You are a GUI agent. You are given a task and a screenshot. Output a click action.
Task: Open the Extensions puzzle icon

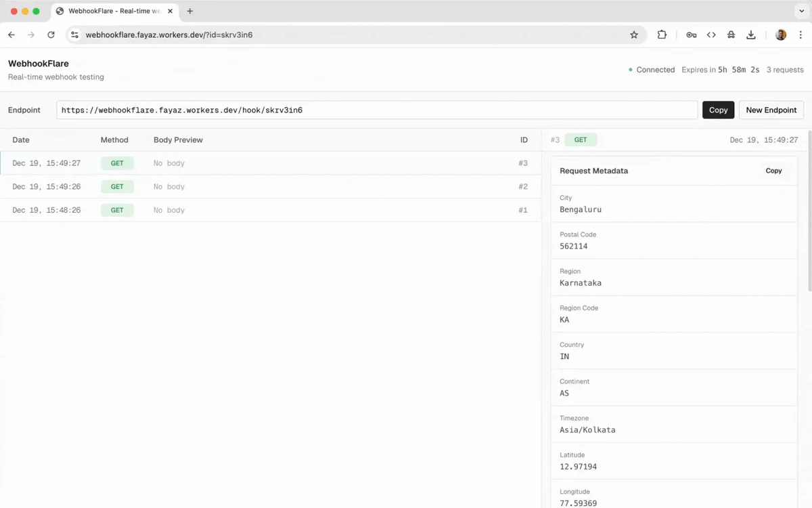point(662,35)
